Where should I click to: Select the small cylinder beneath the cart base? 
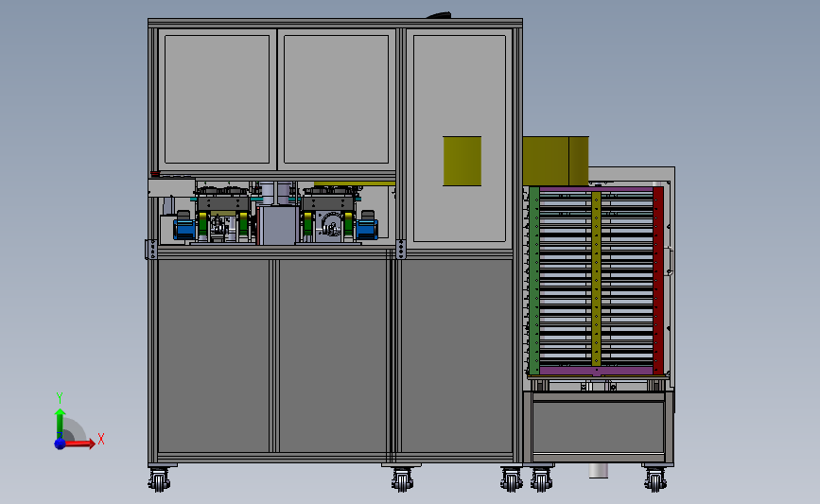pos(599,471)
